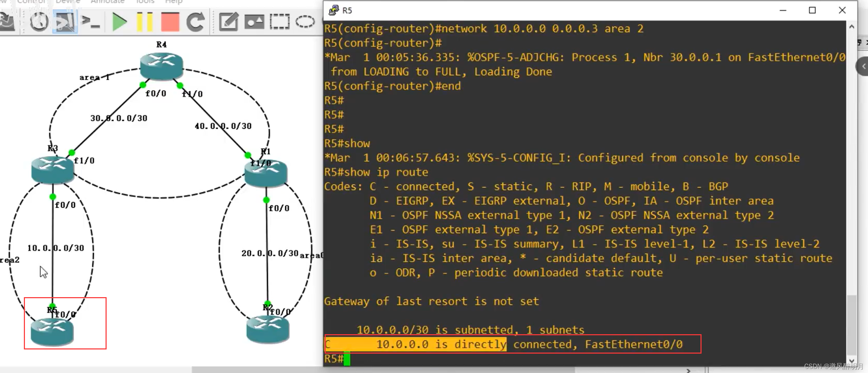Open the Annotate menu
The height and width of the screenshot is (373, 868).
(x=108, y=2)
